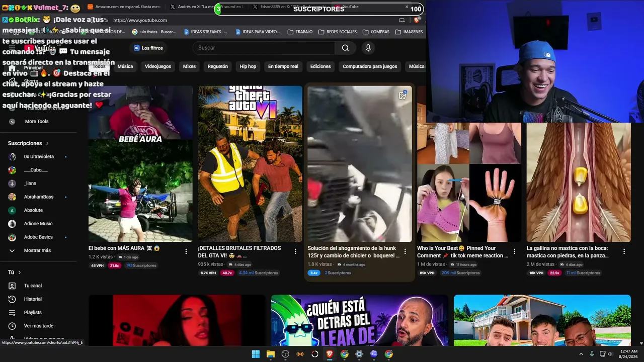Image resolution: width=644 pixels, height=362 pixels.
Task: Open the BEBÉ AURA video thumbnail
Action: (140, 164)
